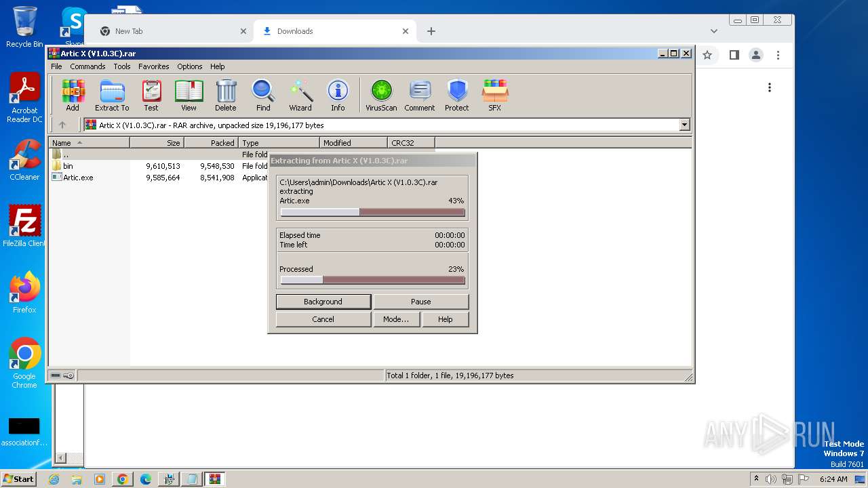Open Microsoft Edge from taskbar
Viewport: 868px width, 488px height.
(146, 479)
